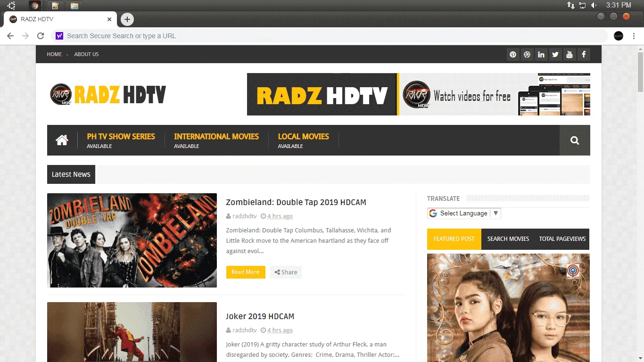Open the PH TV Show Series menu

pos(121,140)
